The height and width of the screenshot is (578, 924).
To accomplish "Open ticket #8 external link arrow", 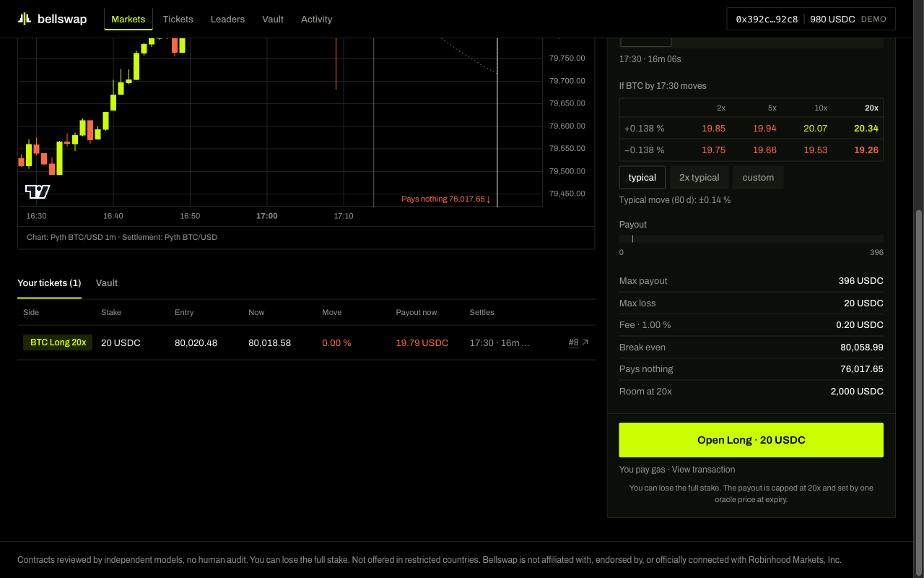I will point(585,342).
